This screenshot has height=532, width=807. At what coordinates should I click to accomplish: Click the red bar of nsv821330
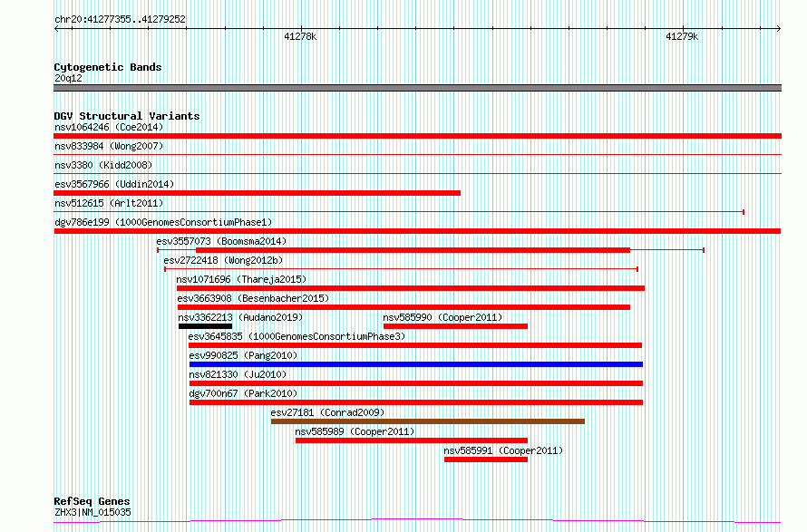(x=416, y=383)
